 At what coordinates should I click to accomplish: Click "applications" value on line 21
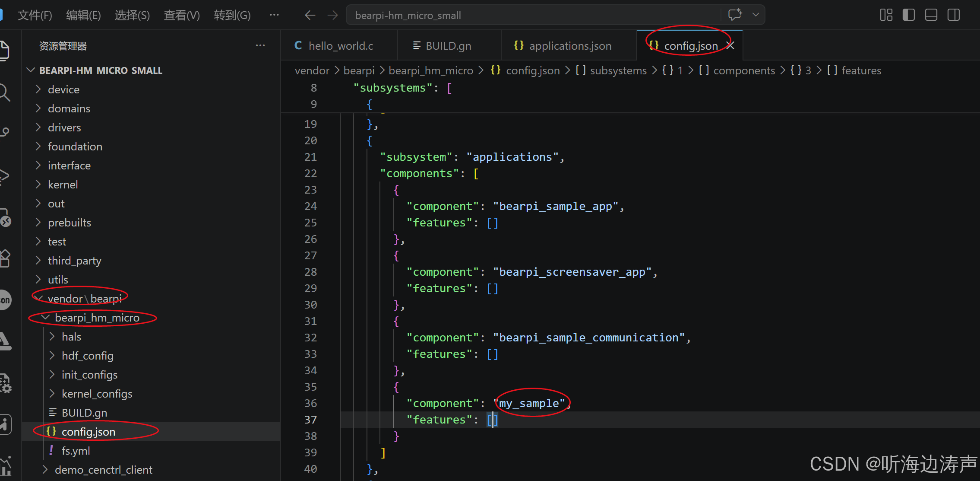[512, 157]
